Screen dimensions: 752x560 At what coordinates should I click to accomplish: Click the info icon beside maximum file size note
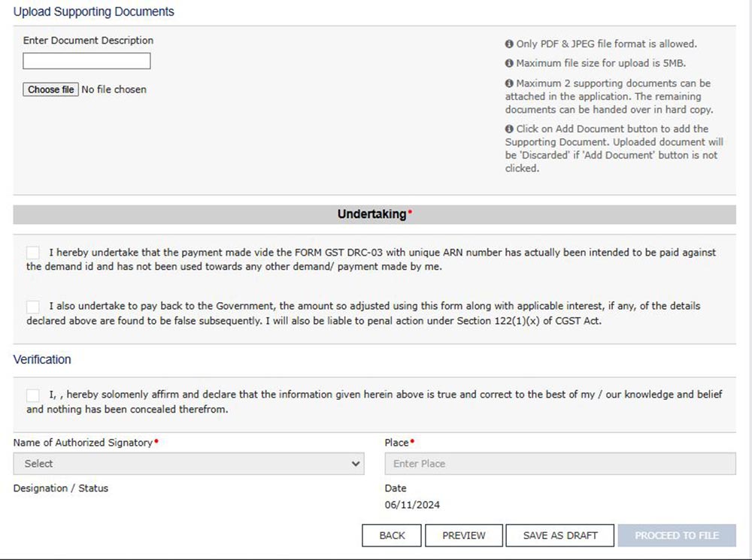pyautogui.click(x=509, y=64)
